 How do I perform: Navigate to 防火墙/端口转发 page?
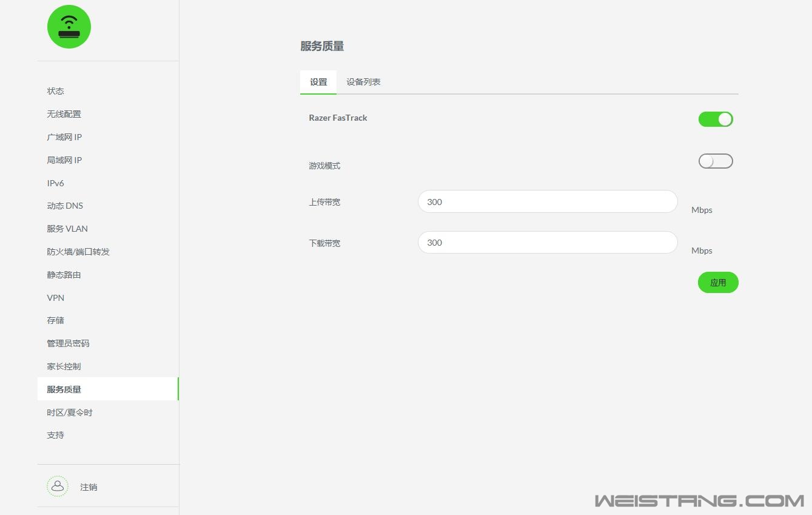[78, 252]
